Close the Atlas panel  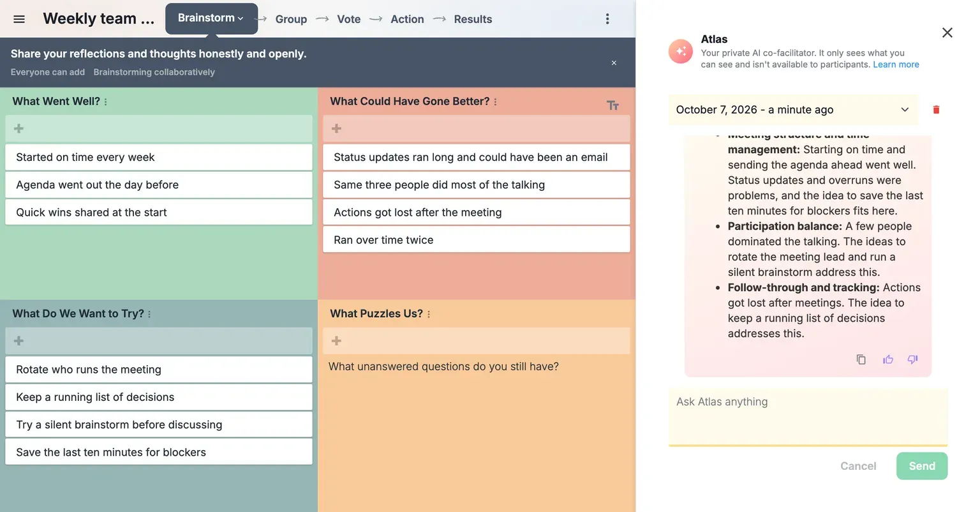pos(947,33)
